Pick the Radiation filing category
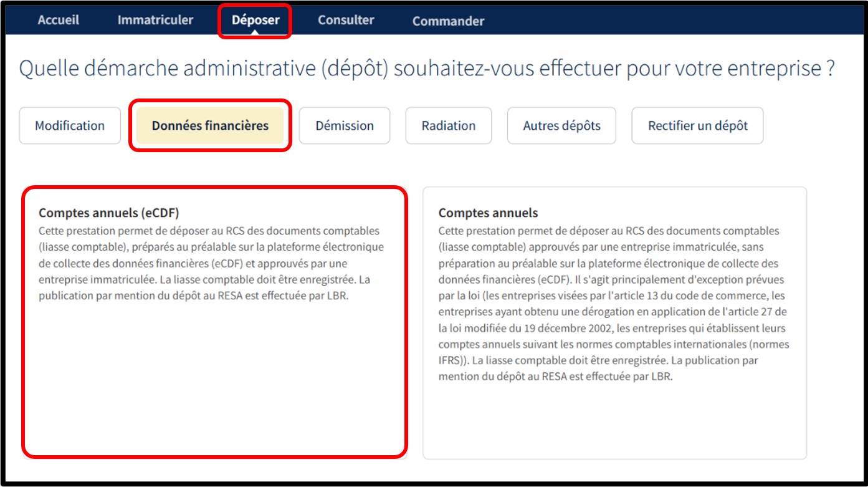Screen dimensions: 868x487 click(448, 126)
